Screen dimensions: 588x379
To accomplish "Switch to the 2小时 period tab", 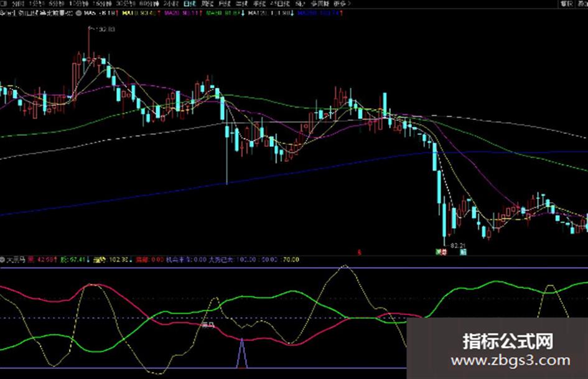I will [170, 4].
